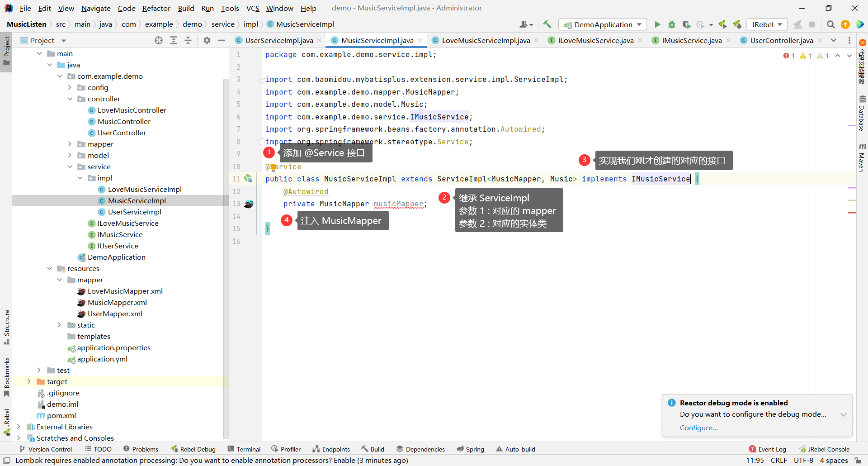Start debugging with the green bug icon
Viewport: 868px width, 466px height.
(x=672, y=24)
